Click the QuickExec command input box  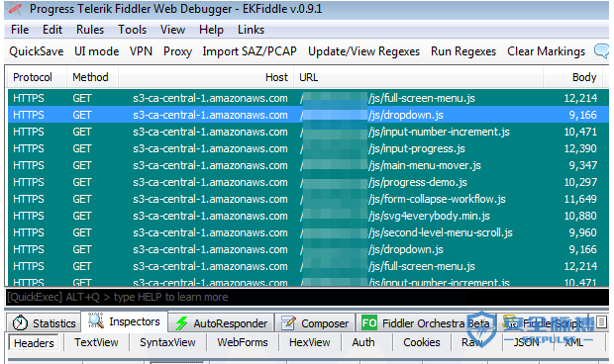pyautogui.click(x=307, y=297)
